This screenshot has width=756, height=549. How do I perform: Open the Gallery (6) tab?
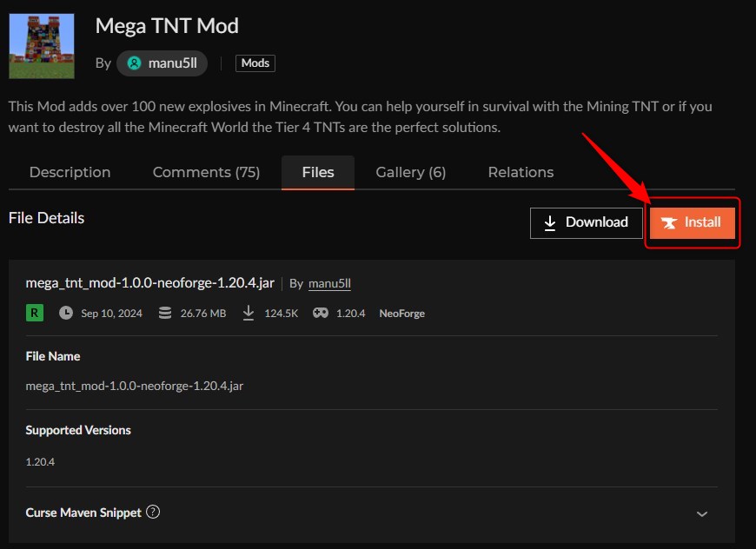[410, 172]
